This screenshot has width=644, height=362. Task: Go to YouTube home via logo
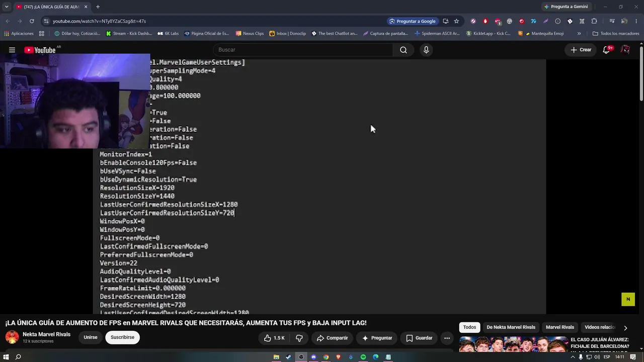pos(40,50)
